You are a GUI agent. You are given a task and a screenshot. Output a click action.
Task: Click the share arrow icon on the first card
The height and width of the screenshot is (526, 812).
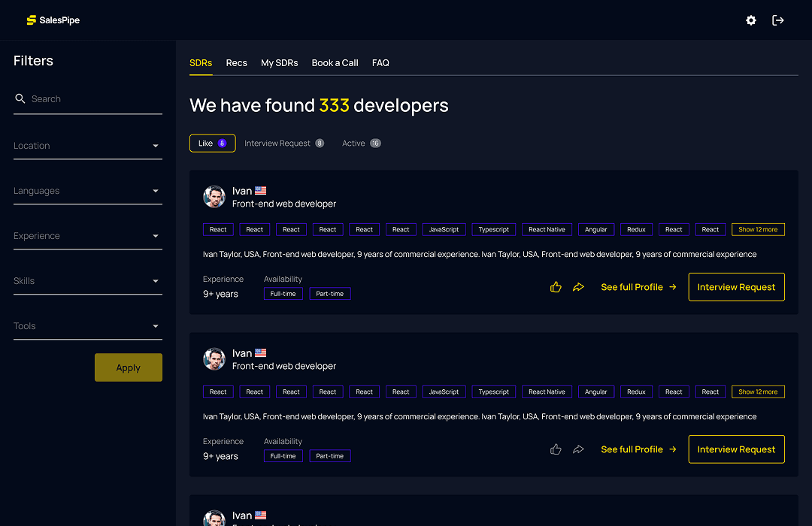578,286
